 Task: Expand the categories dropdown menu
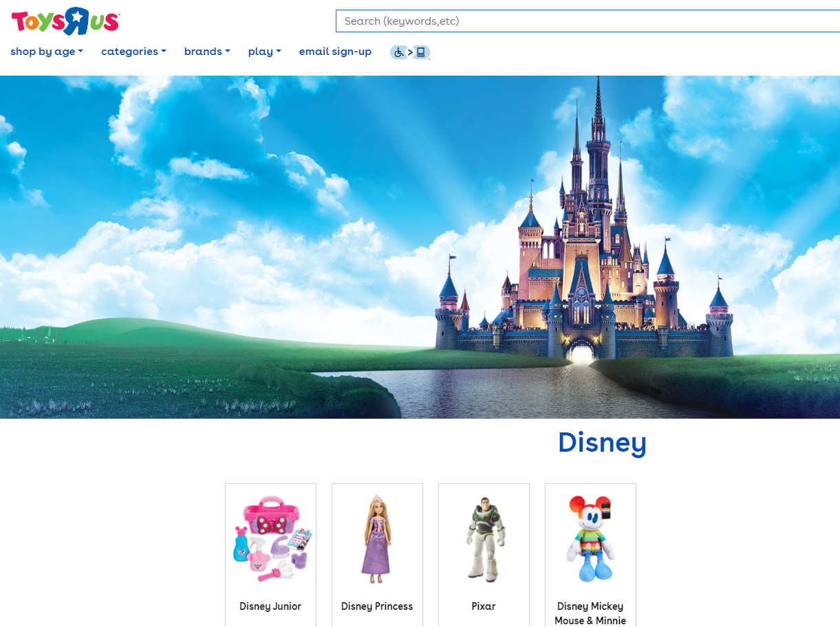coord(133,52)
